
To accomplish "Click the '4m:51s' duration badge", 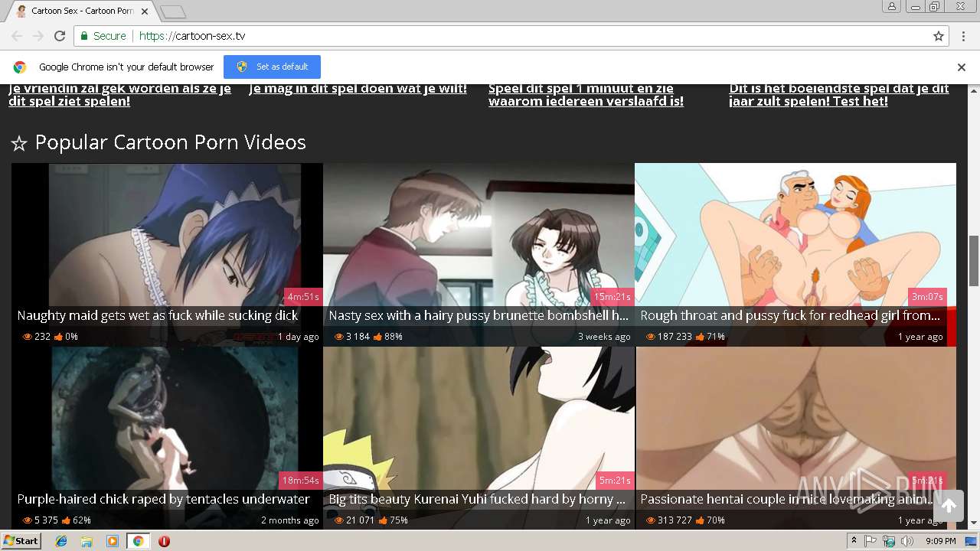I will pos(302,297).
